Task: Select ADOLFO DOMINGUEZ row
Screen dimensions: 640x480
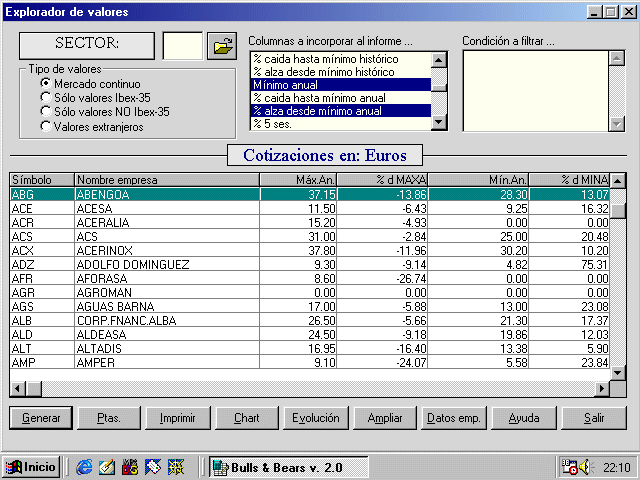Action: 310,264
